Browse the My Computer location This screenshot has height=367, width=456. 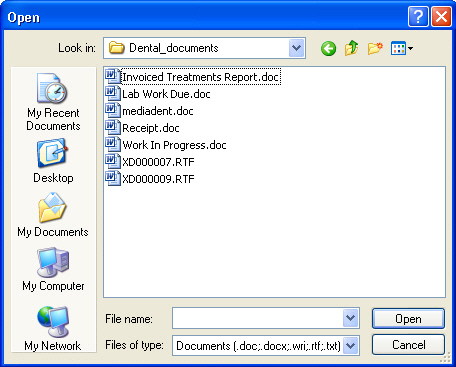(x=53, y=269)
